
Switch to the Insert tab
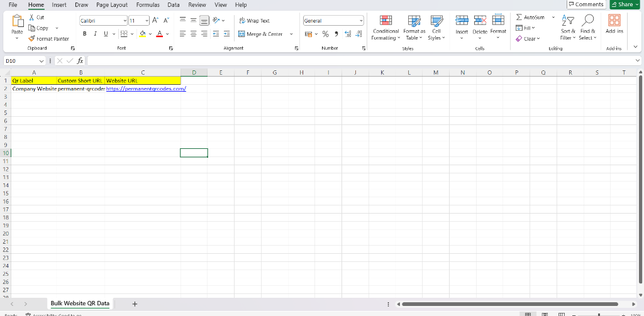[x=59, y=5]
